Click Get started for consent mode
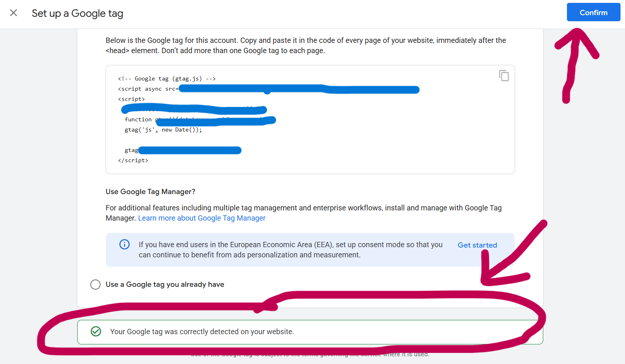This screenshot has width=625, height=364. (477, 245)
